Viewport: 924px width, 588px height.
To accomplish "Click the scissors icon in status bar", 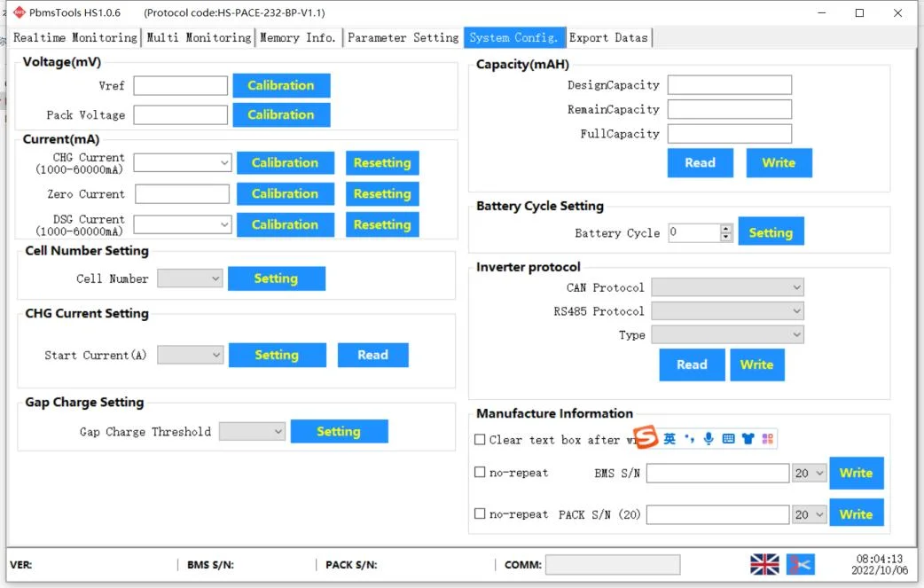I will (800, 564).
